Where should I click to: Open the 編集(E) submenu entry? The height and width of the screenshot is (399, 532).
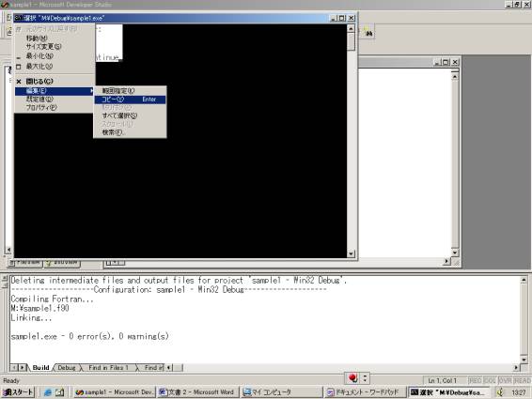pos(55,91)
